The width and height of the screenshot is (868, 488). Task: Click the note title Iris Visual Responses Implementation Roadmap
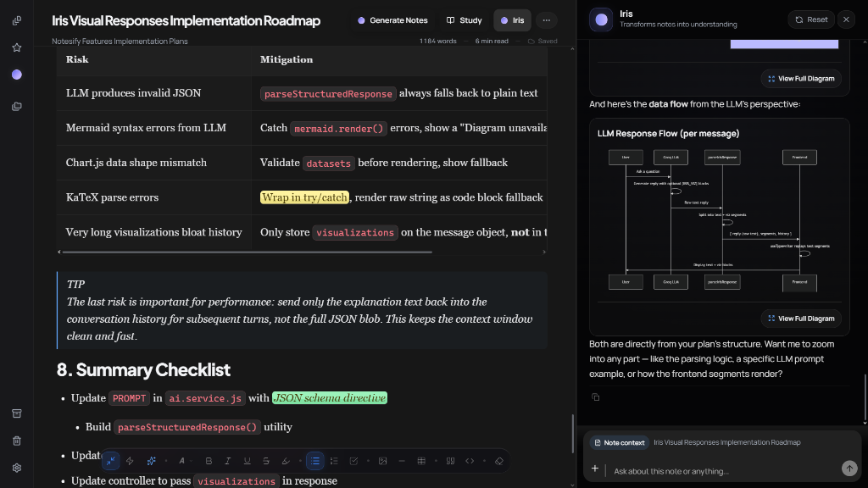click(x=186, y=21)
